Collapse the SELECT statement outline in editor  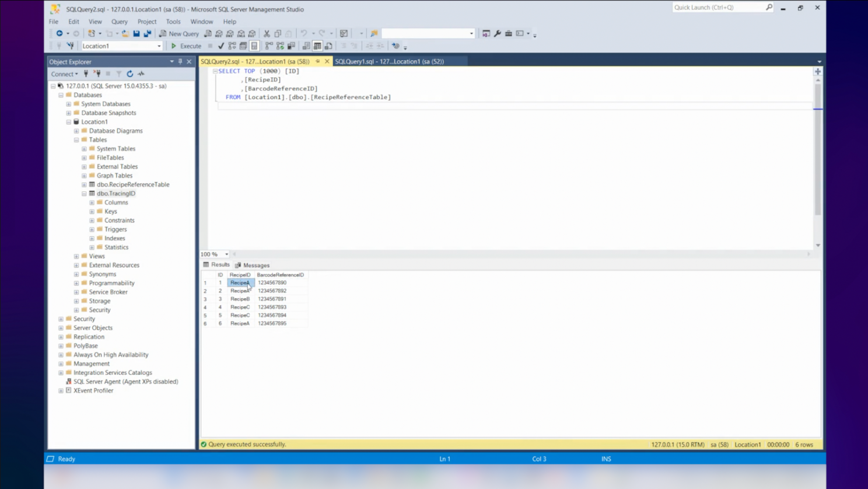click(x=215, y=71)
